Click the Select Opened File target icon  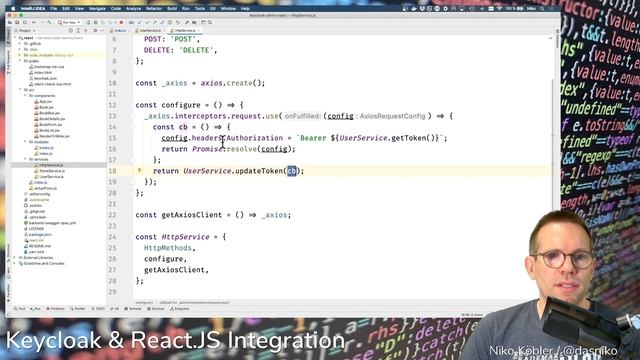[71, 31]
